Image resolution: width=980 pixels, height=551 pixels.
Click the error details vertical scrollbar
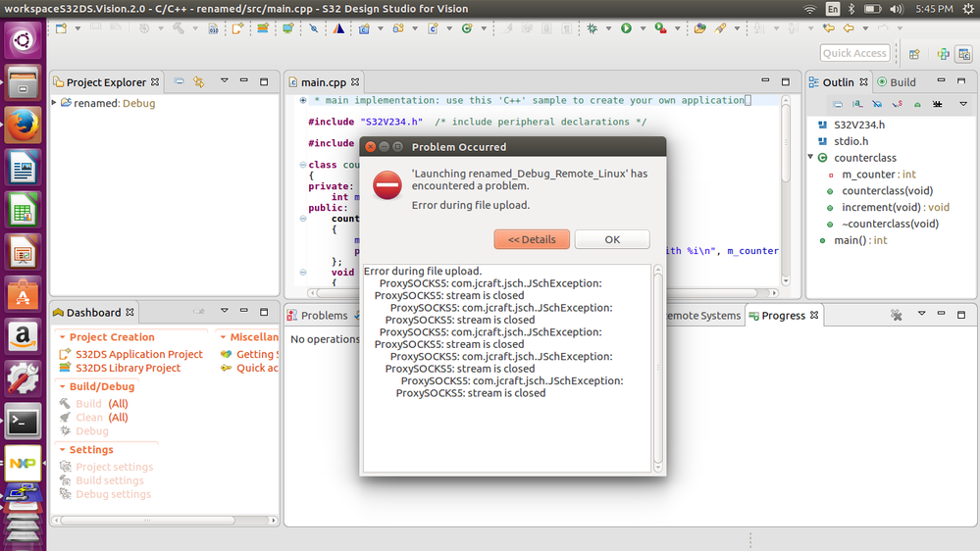pyautogui.click(x=657, y=368)
